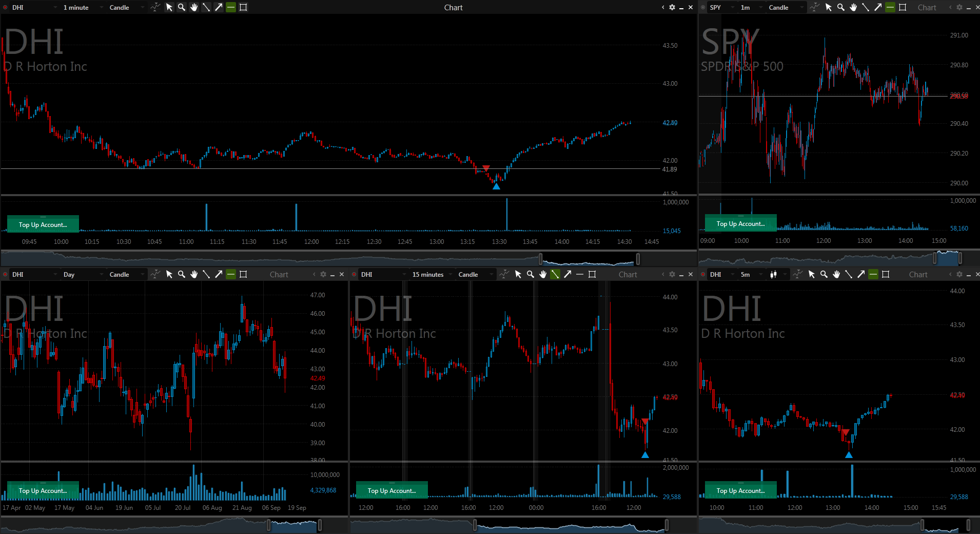Image resolution: width=980 pixels, height=534 pixels.
Task: Open the '1 minute' timeframe dropdown
Action: tap(82, 7)
